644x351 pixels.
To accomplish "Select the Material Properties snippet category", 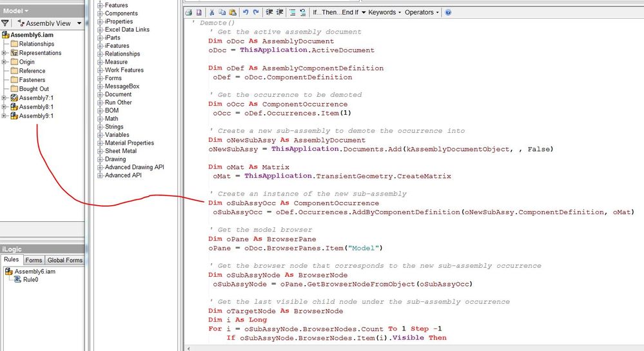I will (x=130, y=143).
